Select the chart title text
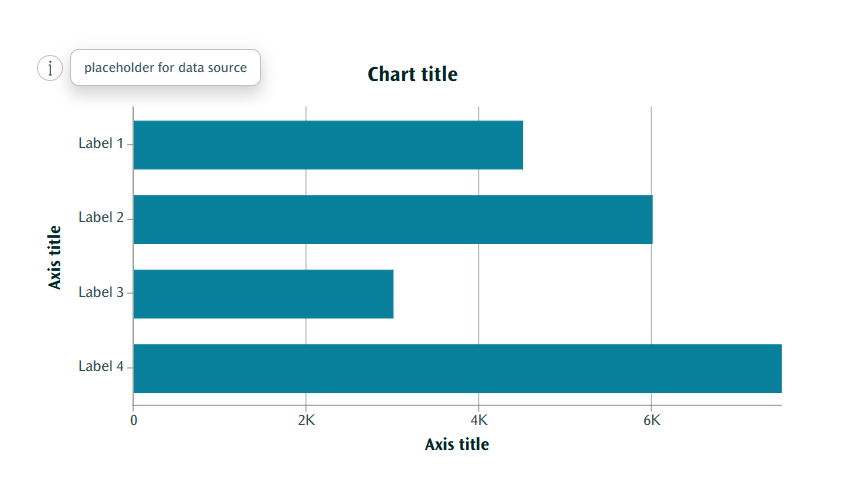 pos(412,74)
